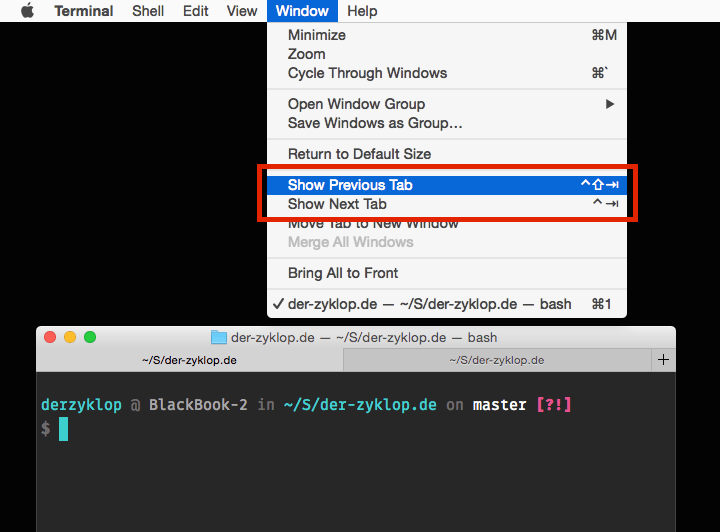Open the Help menu

click(x=362, y=11)
